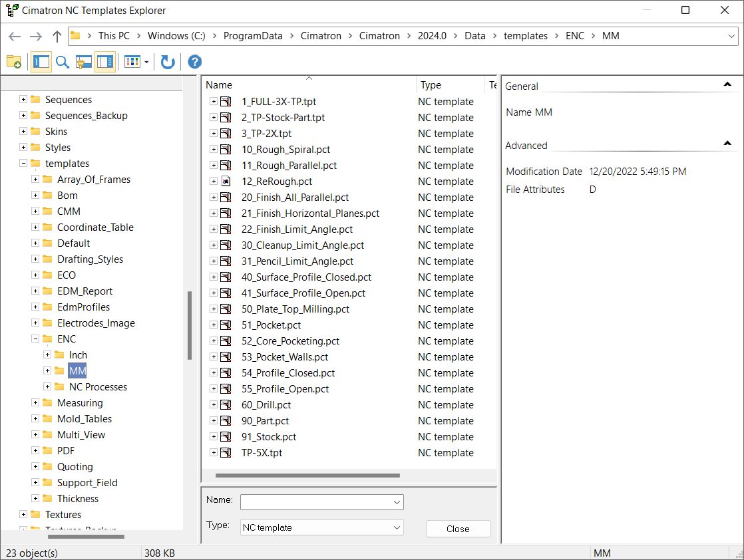744x560 pixels.
Task: Click the 51_Pocket.pct template icon
Action: 226,325
